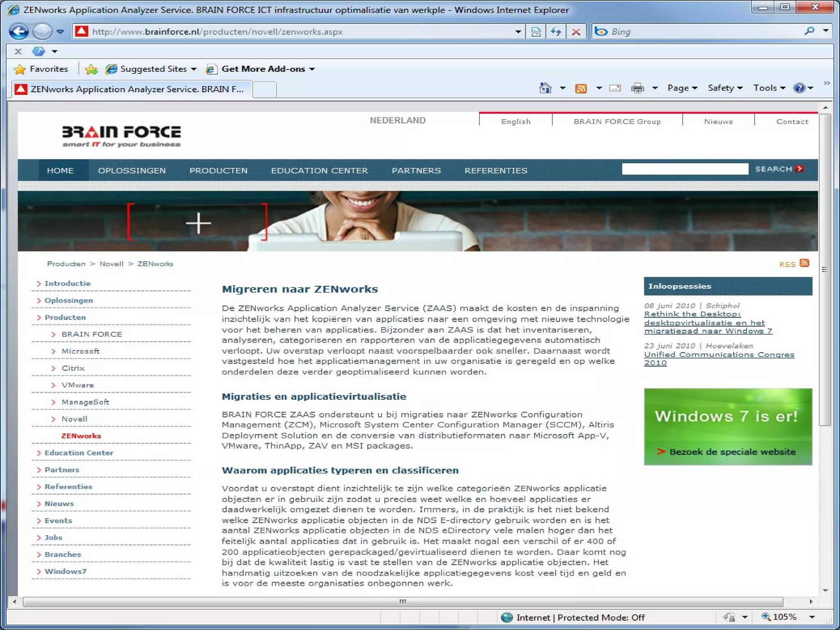This screenshot has height=630, width=840.
Task: Click the IE Back navigation button
Action: (19, 32)
